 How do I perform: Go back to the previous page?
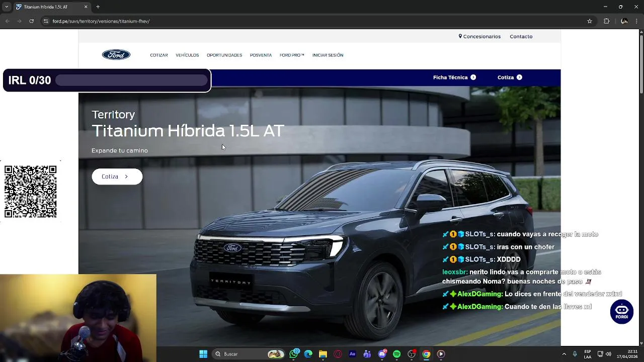tap(7, 21)
